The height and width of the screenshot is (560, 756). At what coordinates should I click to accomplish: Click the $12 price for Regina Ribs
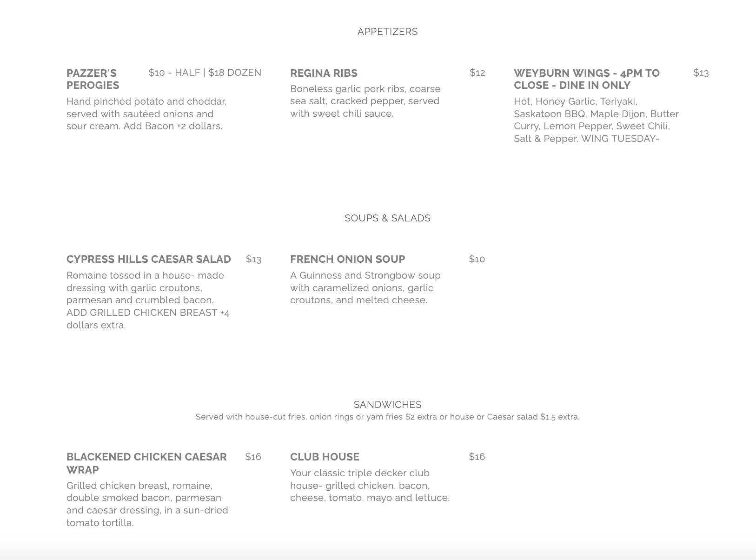click(x=477, y=73)
